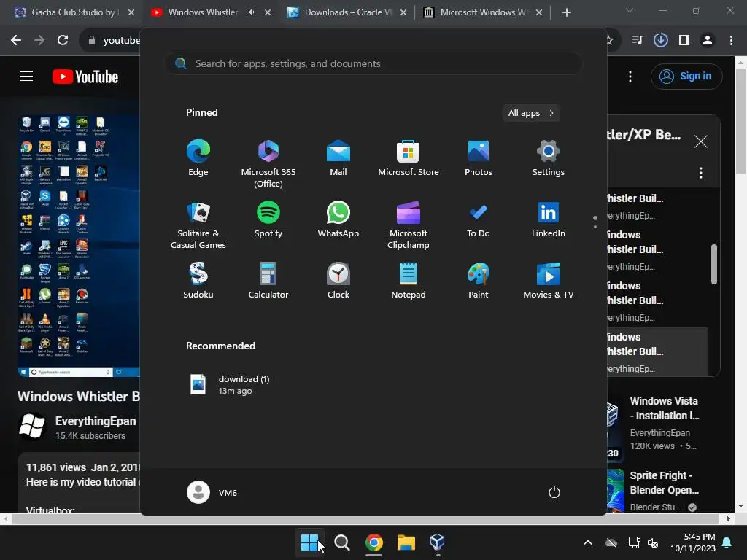Screen dimensions: 747x560
Task: Click the page vertical scrollbar
Action: point(741,121)
